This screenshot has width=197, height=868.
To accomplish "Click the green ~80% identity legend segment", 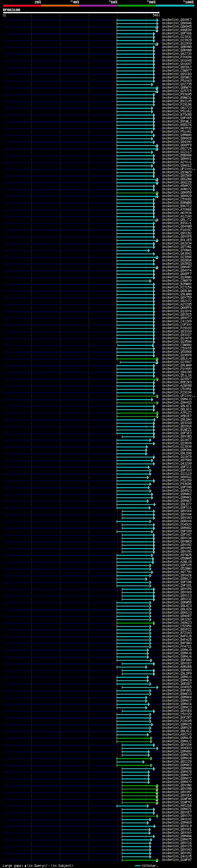I will click(x=137, y=6).
